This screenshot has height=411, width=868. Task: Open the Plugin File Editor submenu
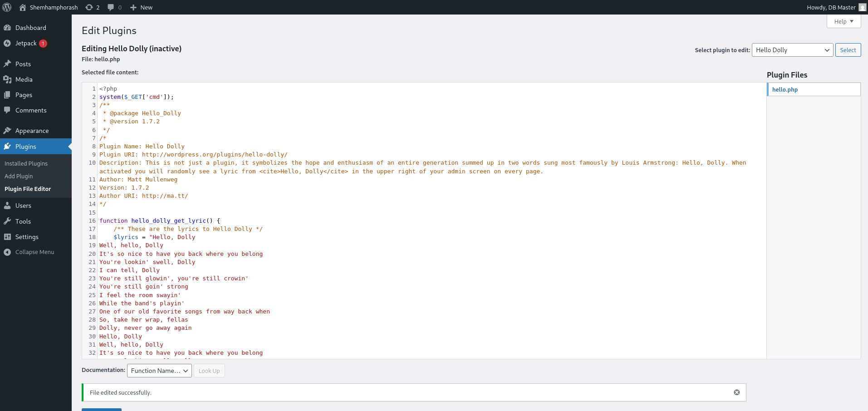pyautogui.click(x=28, y=189)
